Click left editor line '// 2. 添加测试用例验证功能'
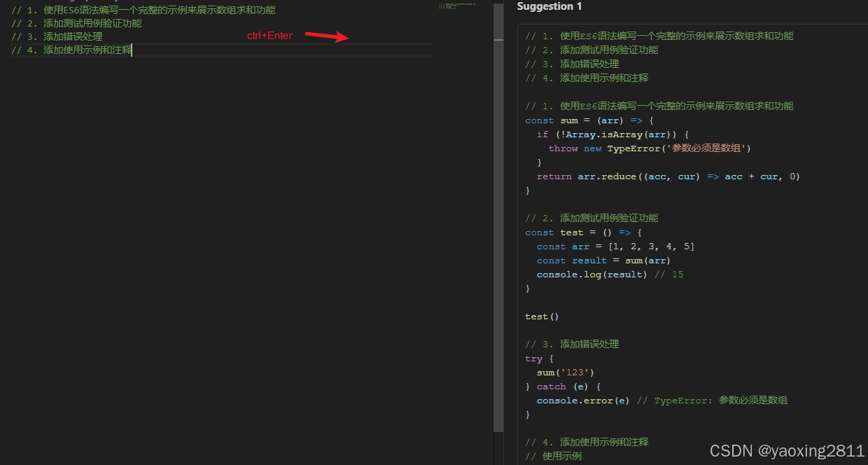The width and height of the screenshot is (868, 465). tap(76, 23)
